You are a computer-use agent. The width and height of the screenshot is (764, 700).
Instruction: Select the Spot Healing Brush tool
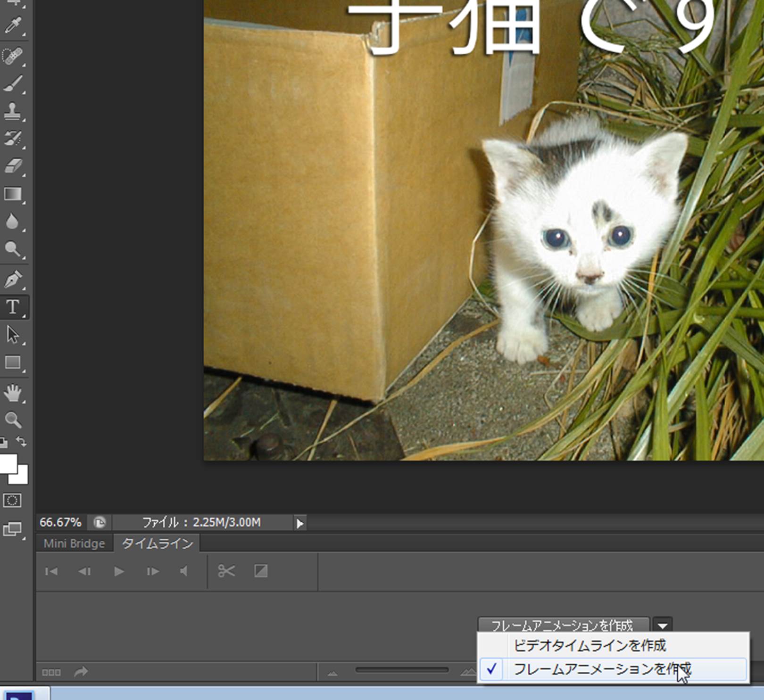tap(13, 56)
